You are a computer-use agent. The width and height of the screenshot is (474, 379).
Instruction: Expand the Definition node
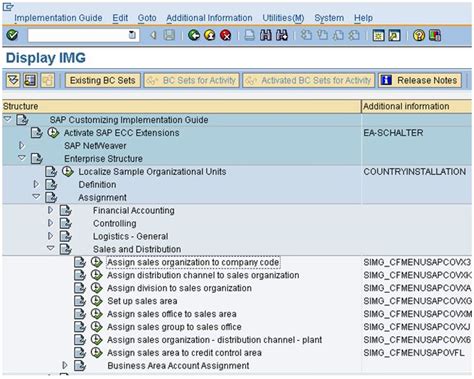(36, 184)
